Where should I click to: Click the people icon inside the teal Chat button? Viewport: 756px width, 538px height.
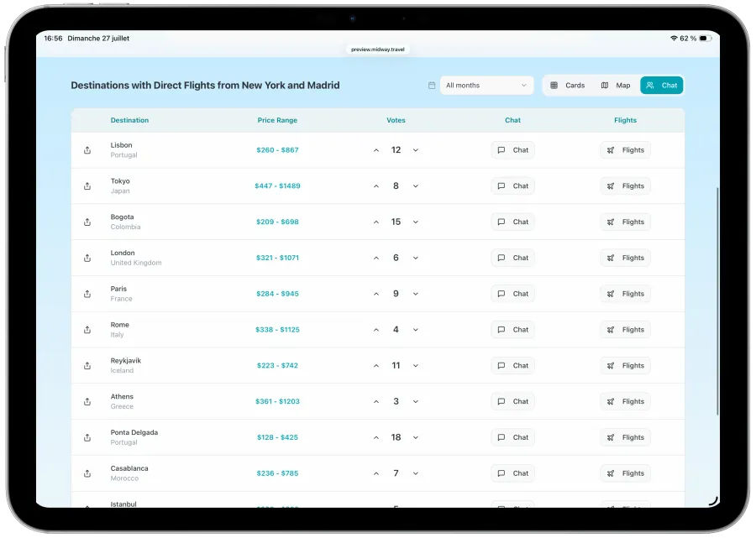tap(649, 85)
